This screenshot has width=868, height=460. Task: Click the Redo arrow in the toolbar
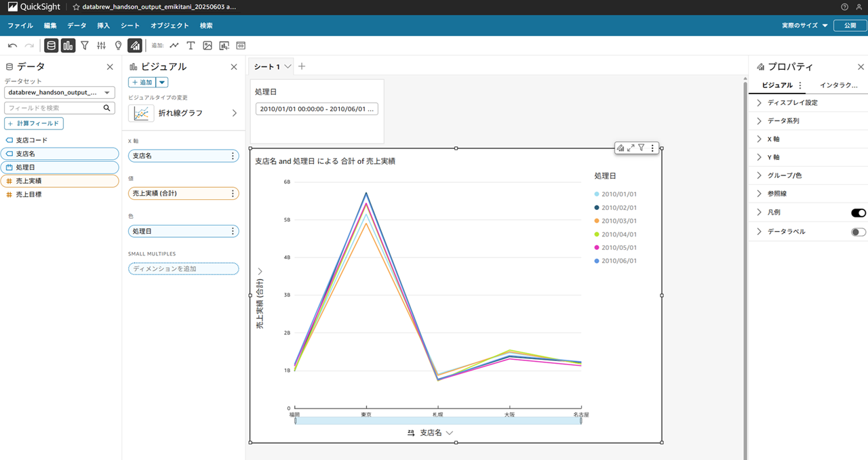tap(29, 45)
